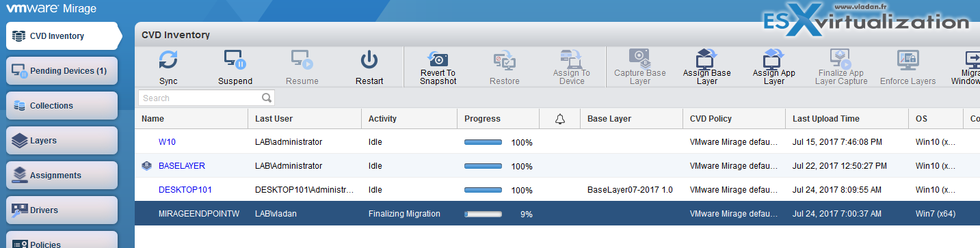980x248 pixels.
Task: Click the BASELAYER row progress bar
Action: point(484,166)
